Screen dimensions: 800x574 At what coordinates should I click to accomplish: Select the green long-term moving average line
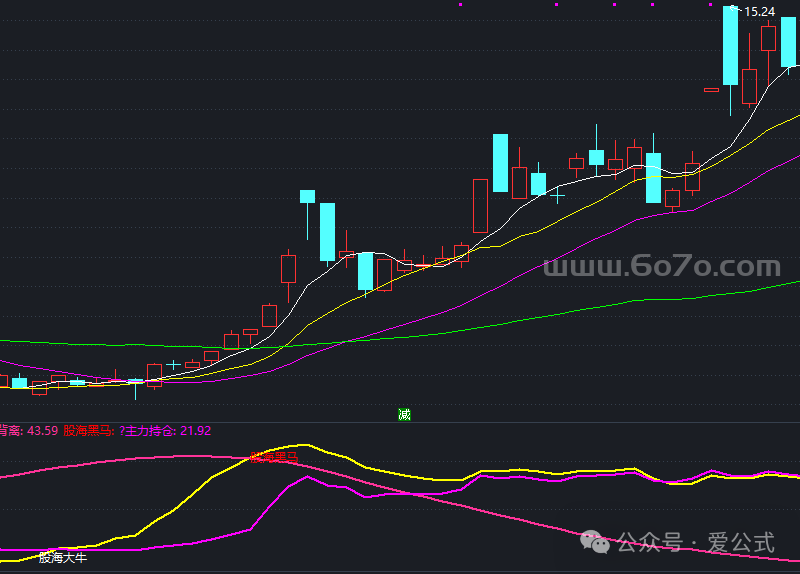[600, 303]
